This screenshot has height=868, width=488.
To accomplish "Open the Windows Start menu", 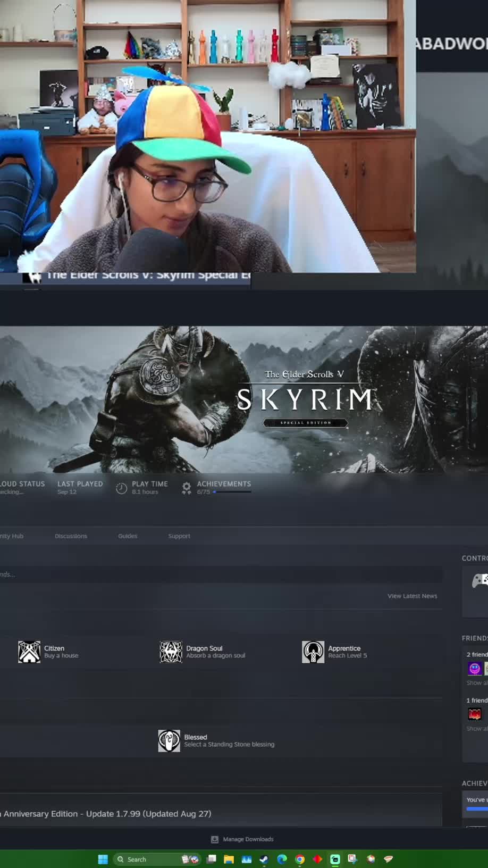I will tap(103, 859).
